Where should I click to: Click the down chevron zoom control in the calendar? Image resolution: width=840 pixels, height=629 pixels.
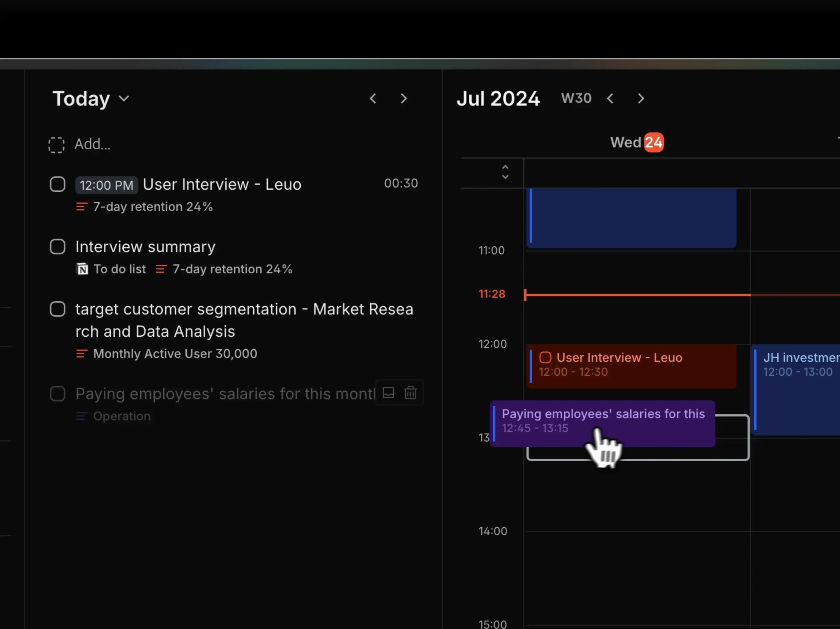point(505,178)
